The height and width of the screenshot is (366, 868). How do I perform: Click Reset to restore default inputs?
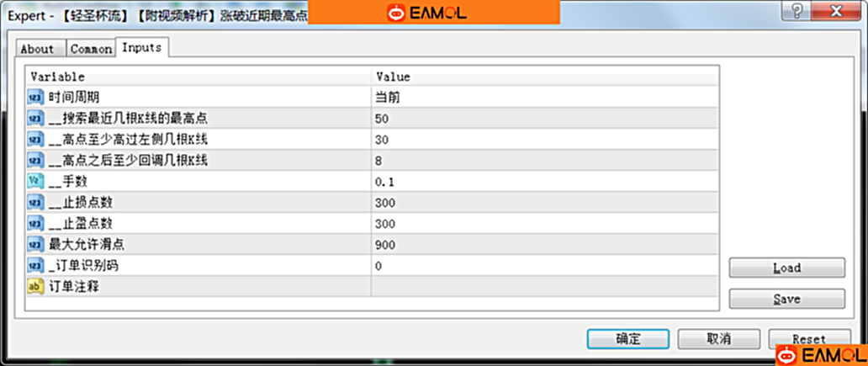(x=808, y=338)
